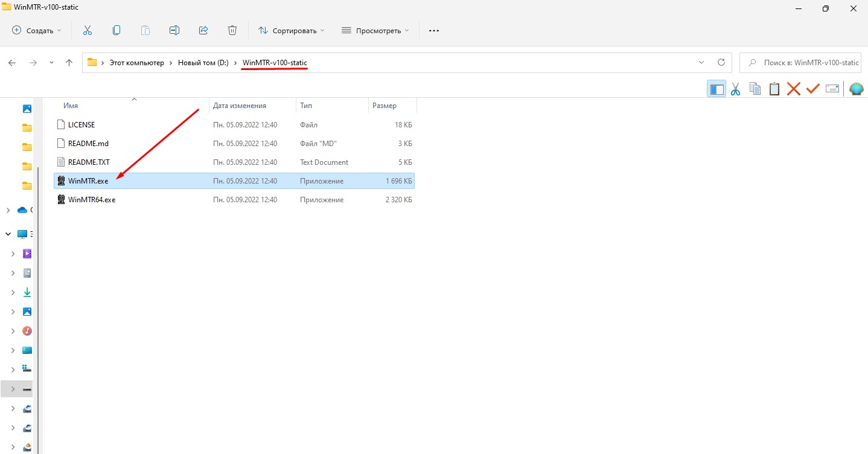Click the Copy pages icon in Classic toolbar
This screenshot has width=868, height=454.
point(755,89)
